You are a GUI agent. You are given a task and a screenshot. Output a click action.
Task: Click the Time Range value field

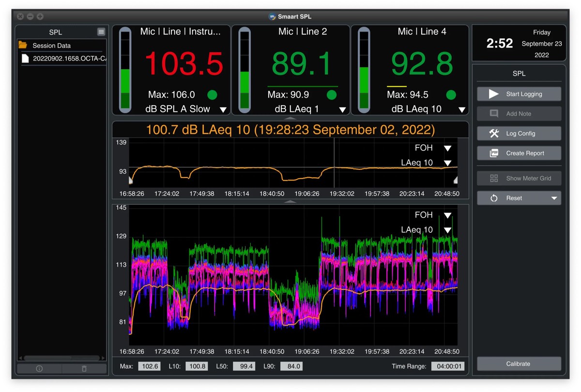pyautogui.click(x=448, y=366)
